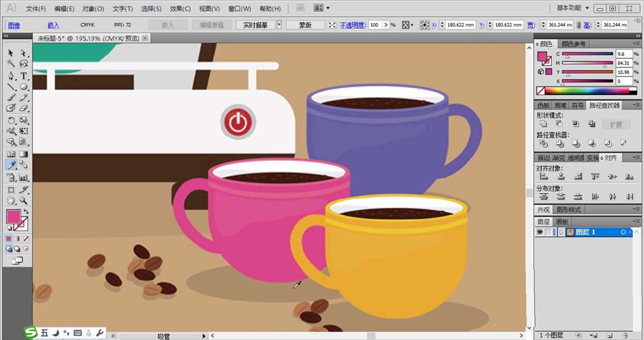Select the Pen tool
This screenshot has width=644, height=340.
(11, 76)
